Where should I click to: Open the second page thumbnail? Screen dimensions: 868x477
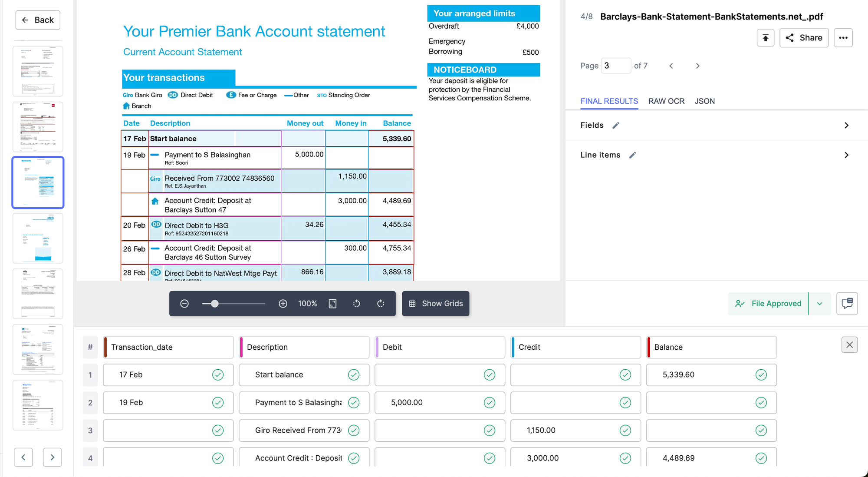click(38, 127)
